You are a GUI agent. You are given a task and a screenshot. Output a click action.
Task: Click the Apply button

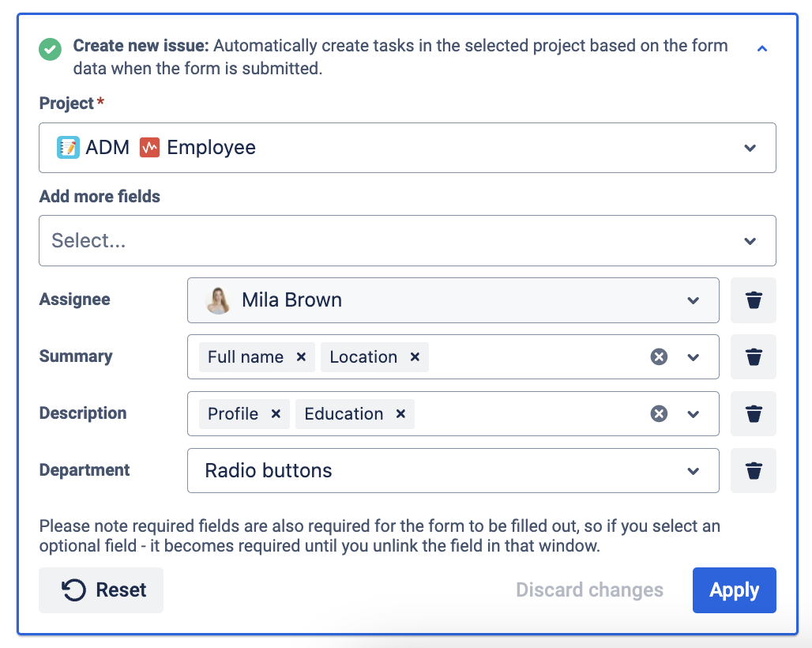click(734, 590)
